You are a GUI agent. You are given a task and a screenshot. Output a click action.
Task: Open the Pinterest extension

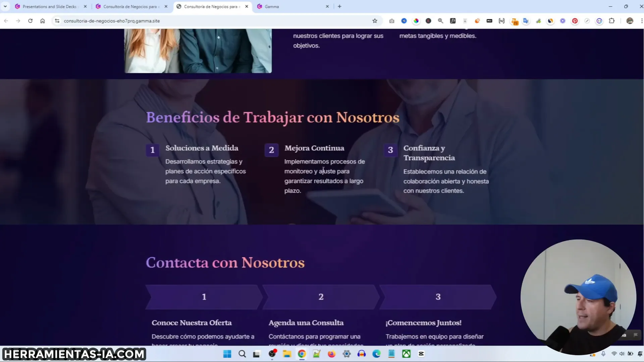[x=576, y=21]
